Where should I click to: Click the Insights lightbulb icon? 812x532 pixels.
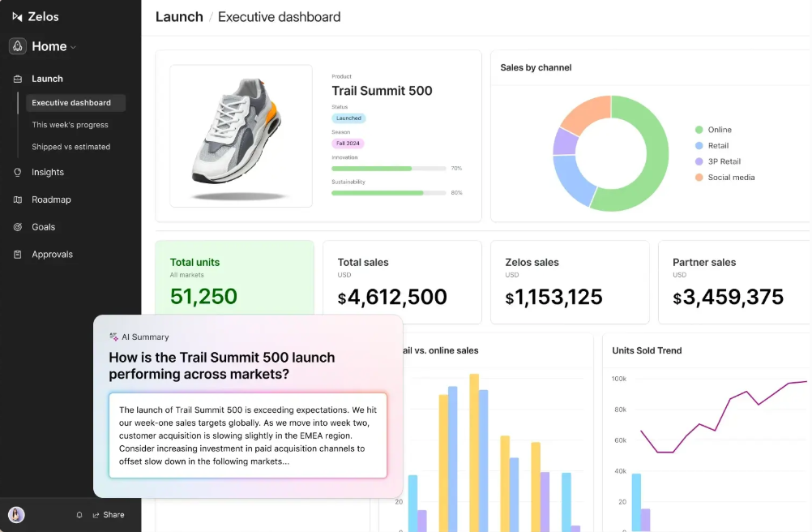pos(18,172)
